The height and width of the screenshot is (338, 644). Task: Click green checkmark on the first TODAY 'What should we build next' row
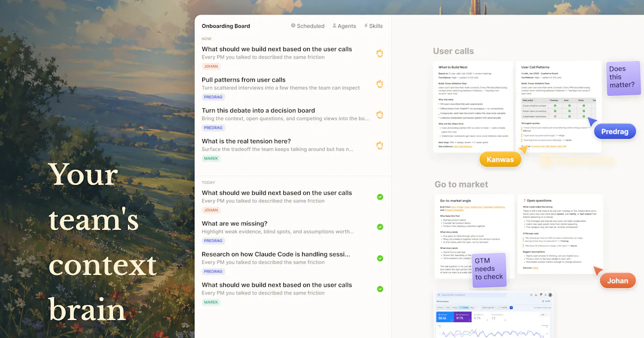pos(380,197)
